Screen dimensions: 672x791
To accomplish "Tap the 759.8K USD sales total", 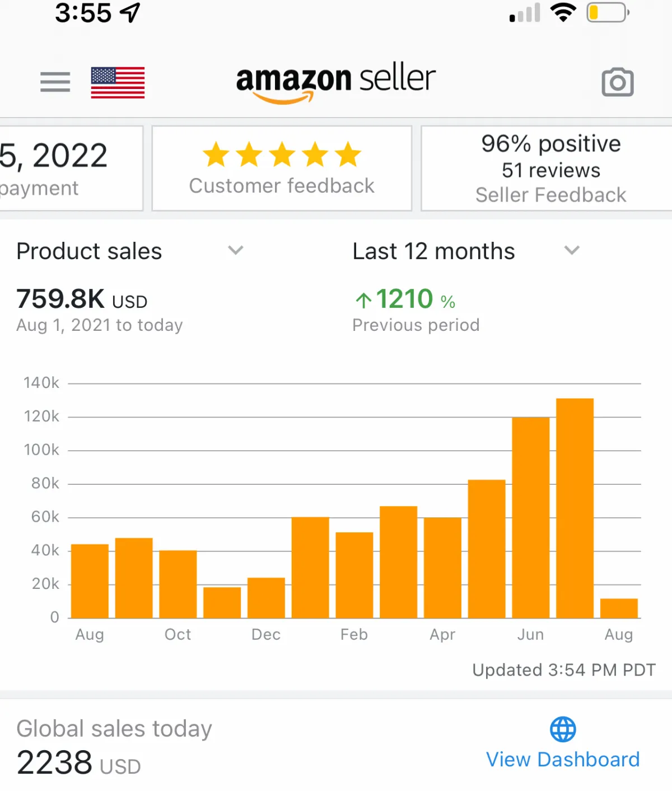I will point(82,299).
